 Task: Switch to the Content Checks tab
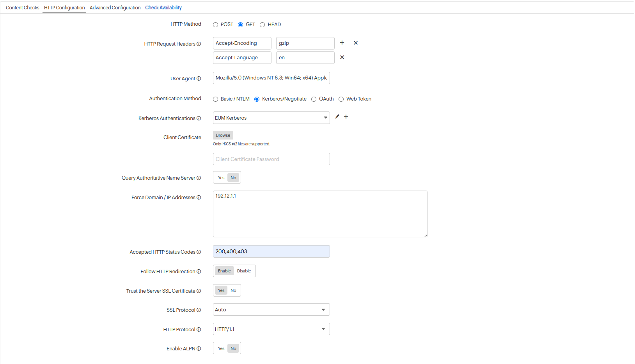tap(22, 7)
